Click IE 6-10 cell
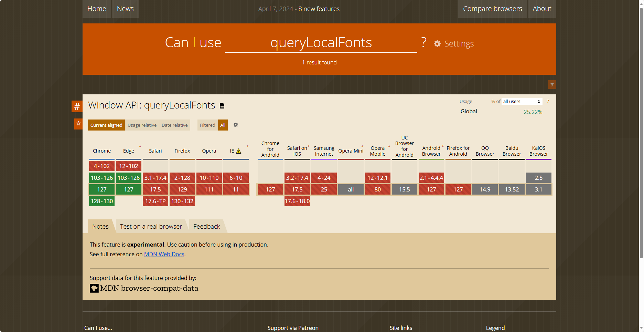644x332 pixels. coord(236,178)
